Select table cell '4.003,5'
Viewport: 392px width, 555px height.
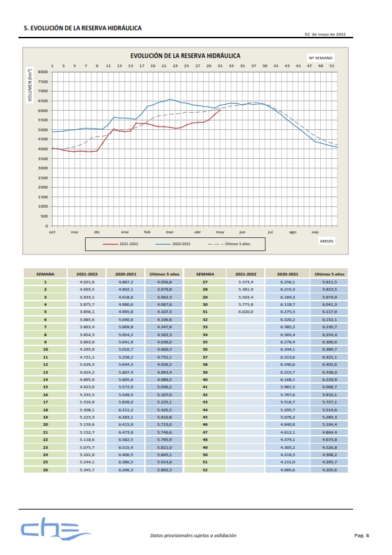[87, 289]
